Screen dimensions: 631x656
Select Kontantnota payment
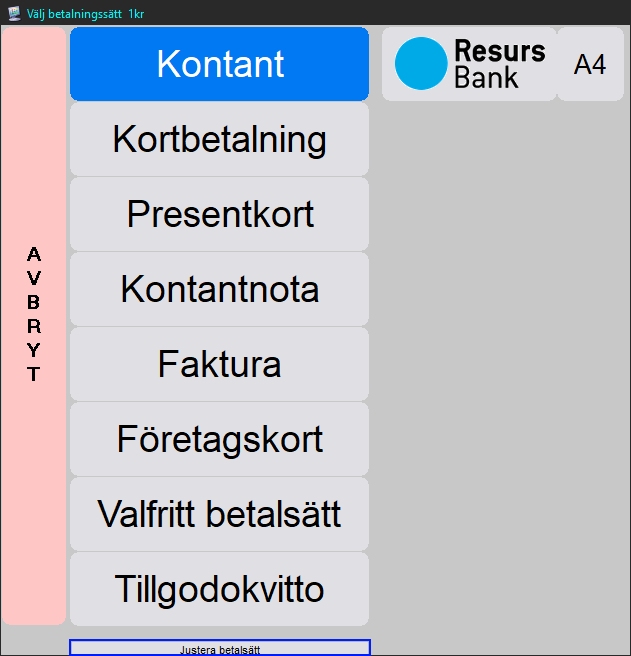pos(219,289)
